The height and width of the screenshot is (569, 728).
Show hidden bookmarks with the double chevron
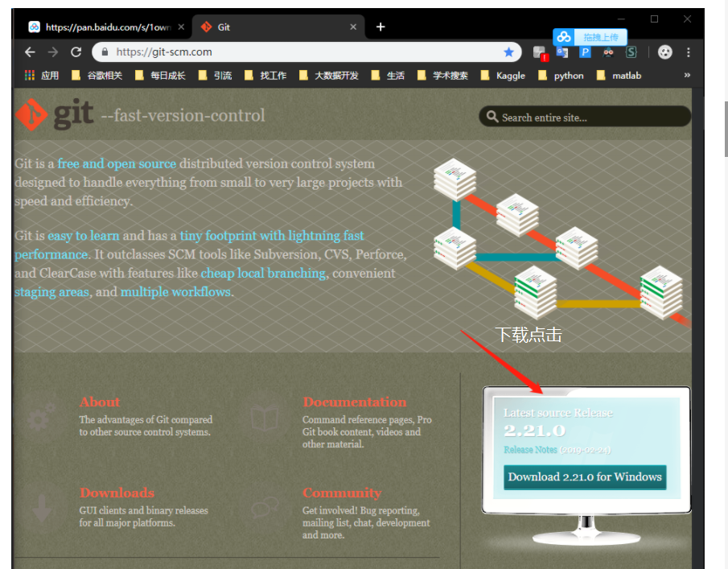687,75
